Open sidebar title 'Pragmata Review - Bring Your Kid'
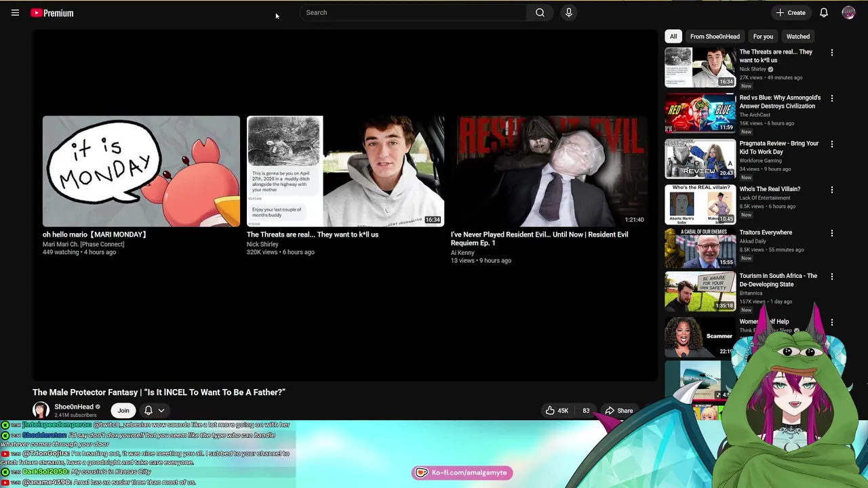868x488 pixels. 779,148
